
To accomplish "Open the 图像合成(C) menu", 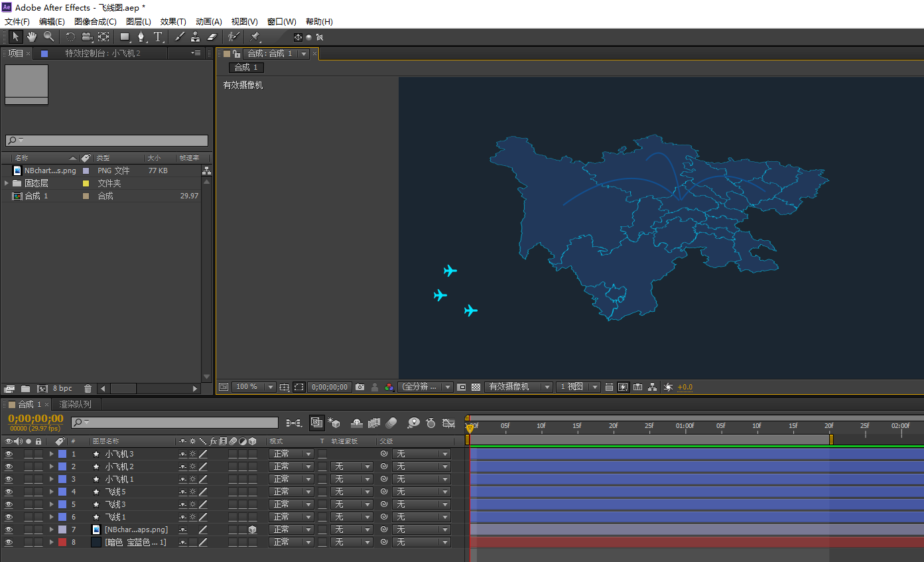I will coord(96,22).
